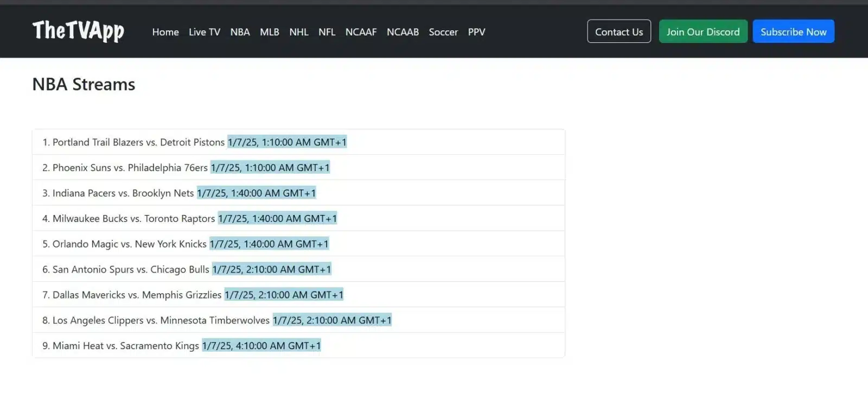Image resolution: width=868 pixels, height=399 pixels.
Task: Click Join Our Discord button
Action: coord(703,31)
